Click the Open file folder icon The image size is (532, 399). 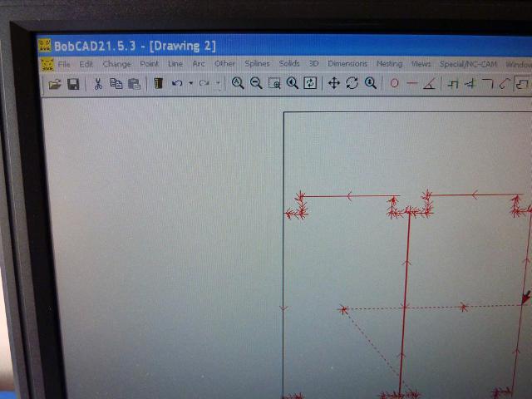coord(55,84)
